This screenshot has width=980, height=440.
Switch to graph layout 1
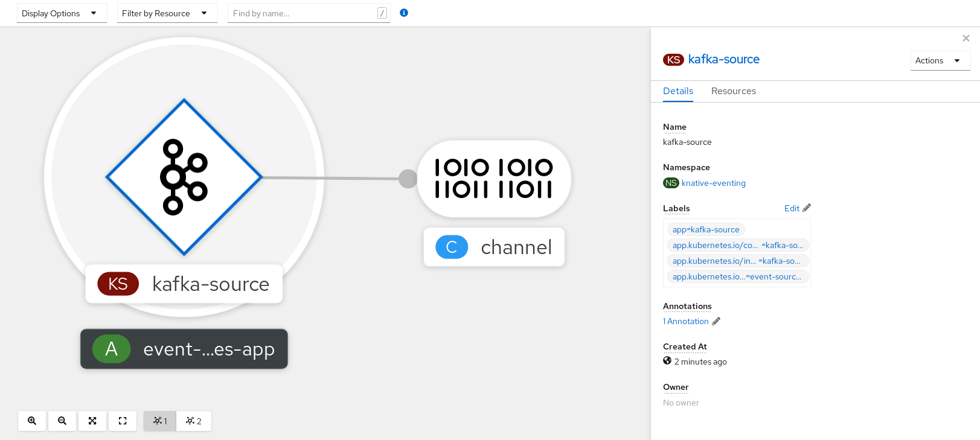[160, 421]
